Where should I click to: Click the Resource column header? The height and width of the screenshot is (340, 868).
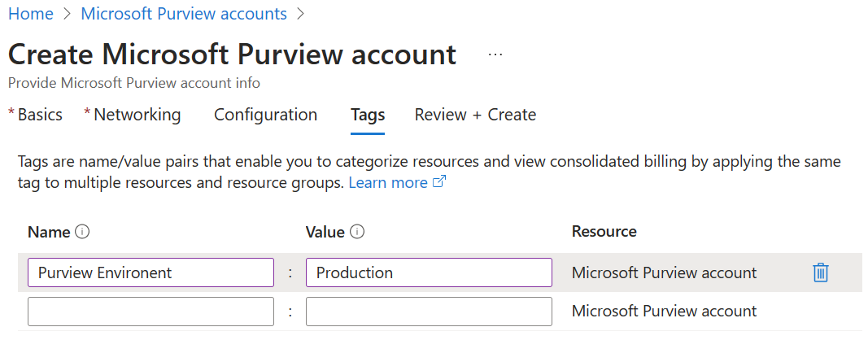pos(604,232)
